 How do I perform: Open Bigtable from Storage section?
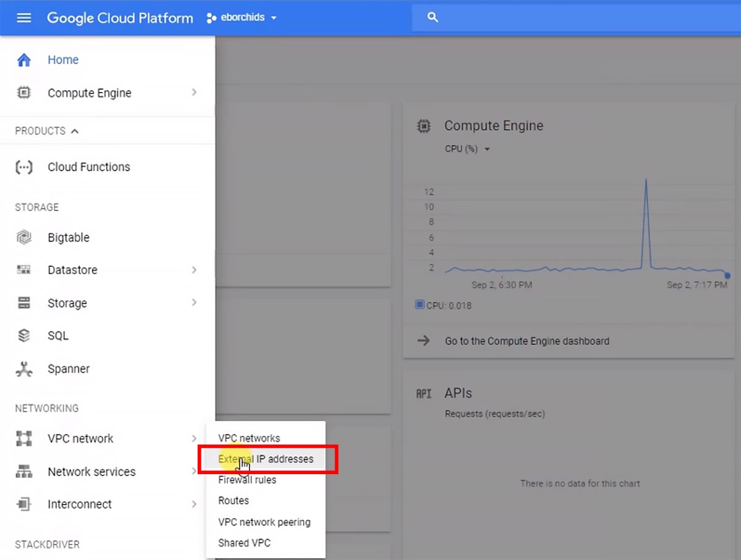[69, 238]
